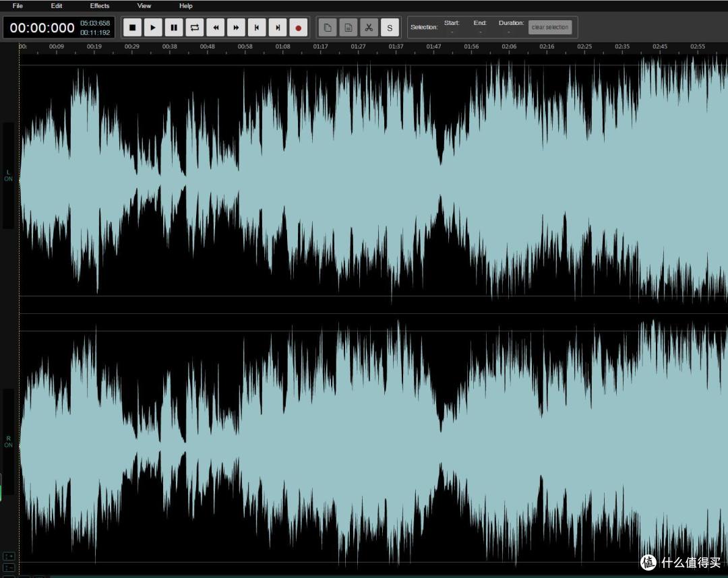Open the Edit menu

pyautogui.click(x=56, y=5)
